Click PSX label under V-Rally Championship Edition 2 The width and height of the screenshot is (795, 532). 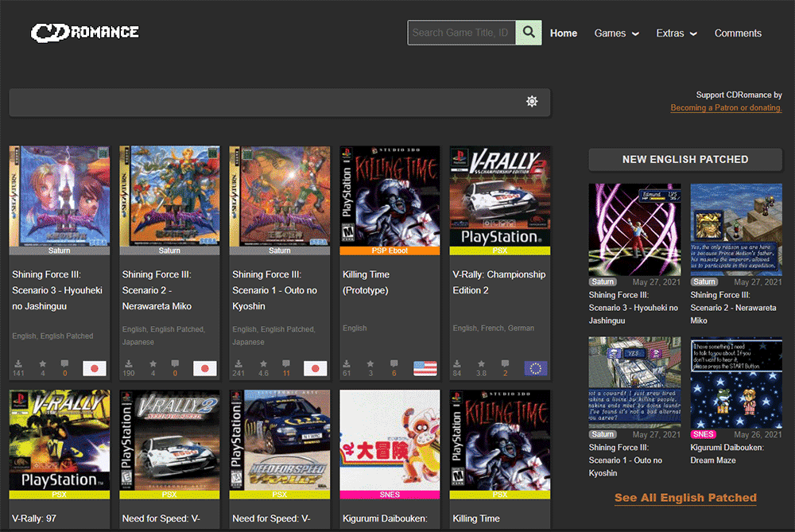(500, 250)
